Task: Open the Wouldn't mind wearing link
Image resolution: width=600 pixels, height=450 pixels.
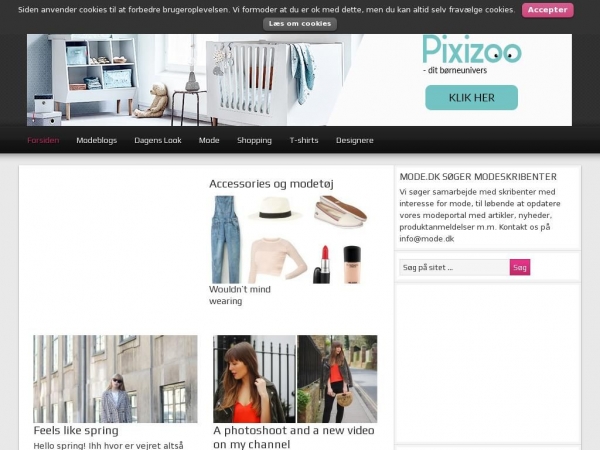Action: 240,295
